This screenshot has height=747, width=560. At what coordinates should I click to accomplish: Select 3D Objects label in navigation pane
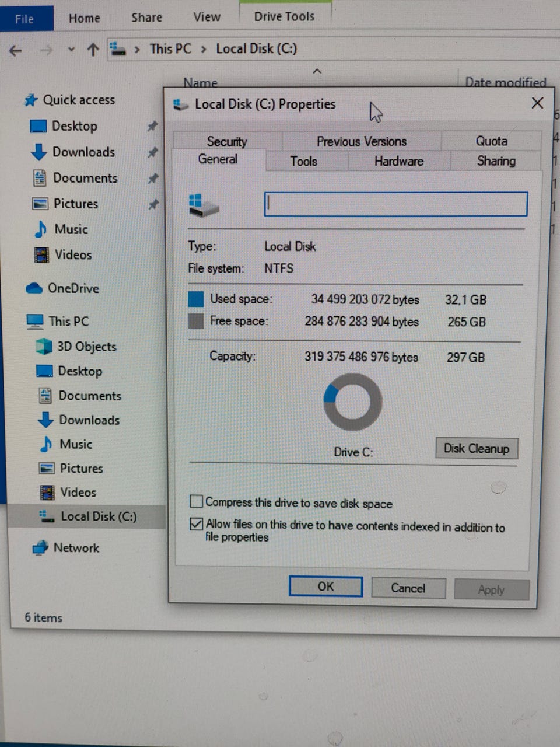pos(87,347)
